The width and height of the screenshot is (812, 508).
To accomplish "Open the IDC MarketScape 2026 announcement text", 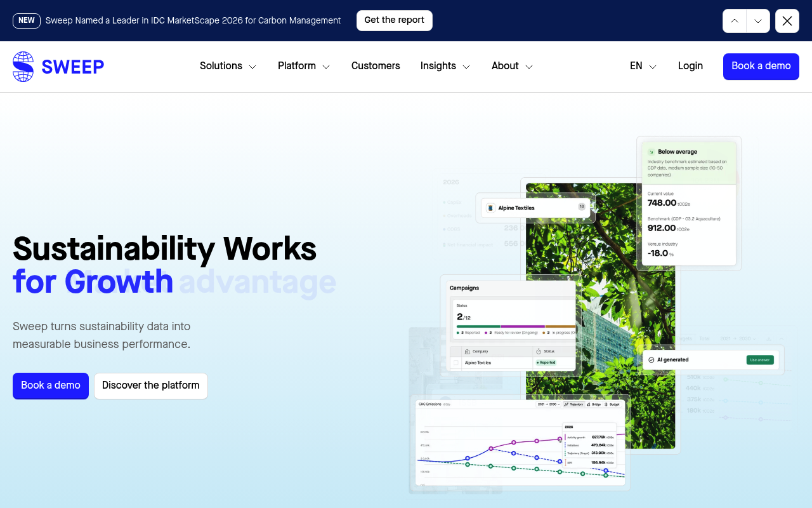I will pos(193,21).
